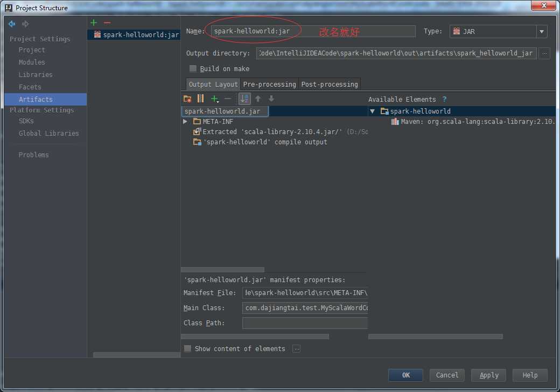Switch to Pre-processing tab
Screen dimensions: 560x392
[x=270, y=84]
